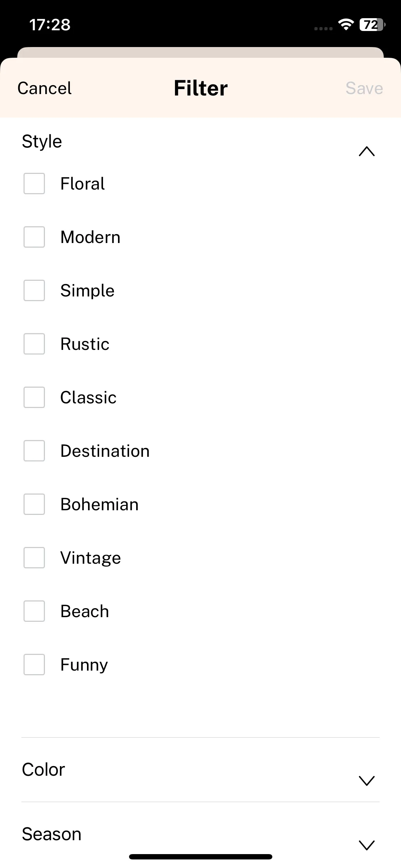This screenshot has height=868, width=401.
Task: Check the Destination checkbox
Action: coord(34,451)
